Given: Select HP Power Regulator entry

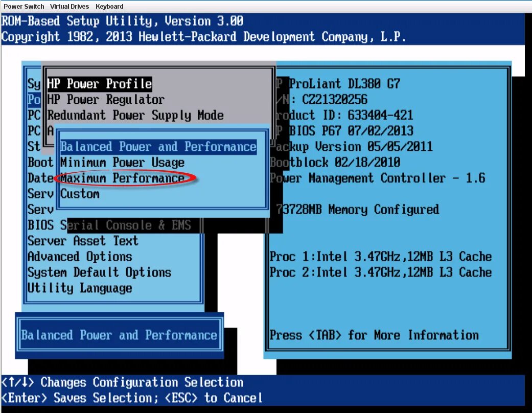Looking at the screenshot, I should [105, 100].
